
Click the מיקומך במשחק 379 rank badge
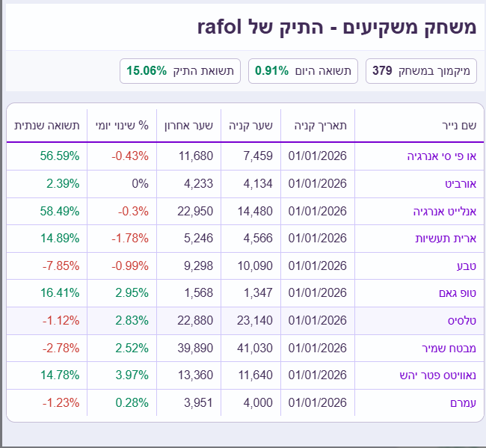[421, 71]
